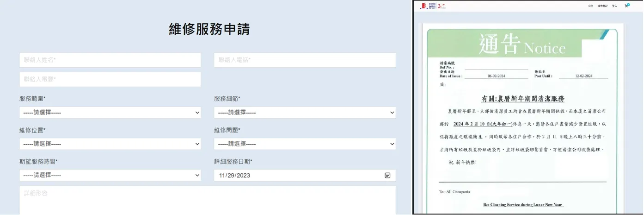Click the 30th anniversary logo
The height and width of the screenshot is (215, 644).
(442, 6)
